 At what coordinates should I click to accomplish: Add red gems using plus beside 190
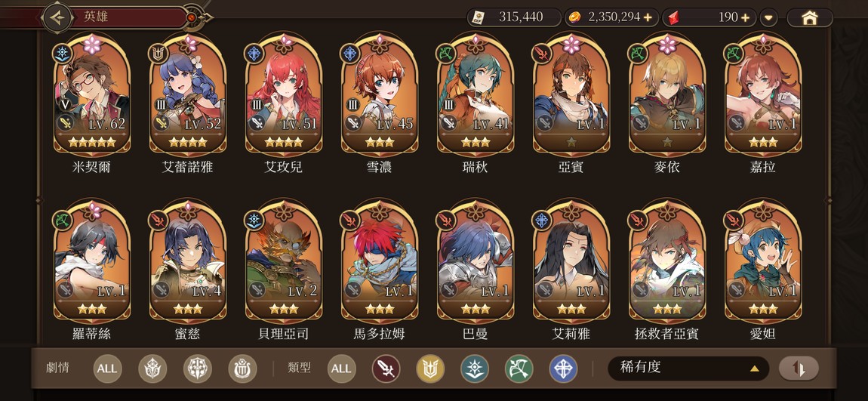745,17
